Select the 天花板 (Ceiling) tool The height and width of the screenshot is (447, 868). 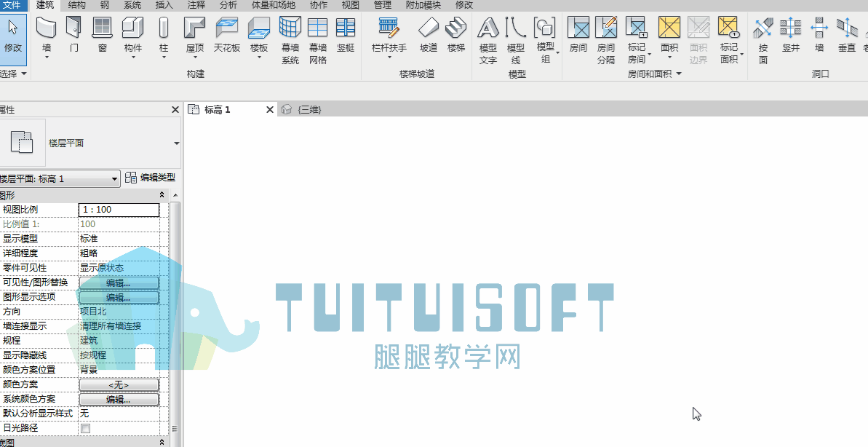coord(227,35)
